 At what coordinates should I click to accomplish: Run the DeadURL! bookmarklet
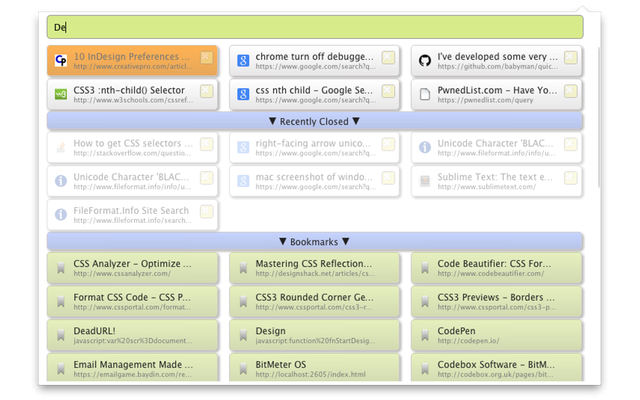point(133,335)
